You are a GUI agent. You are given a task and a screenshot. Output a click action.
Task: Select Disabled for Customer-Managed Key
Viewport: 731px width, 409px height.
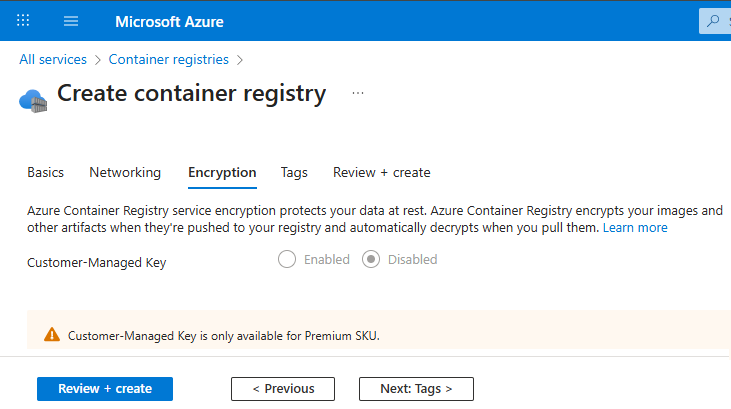371,260
